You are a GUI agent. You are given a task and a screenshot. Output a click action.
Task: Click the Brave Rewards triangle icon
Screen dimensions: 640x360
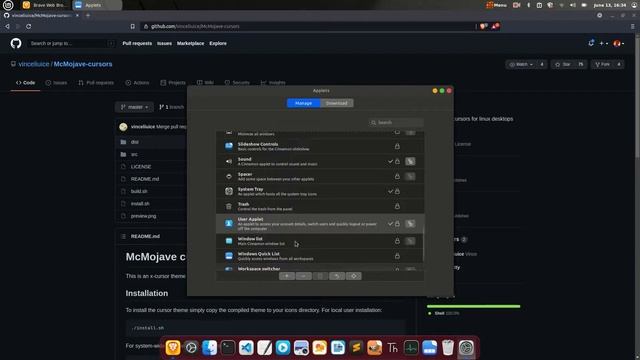[x=495, y=26]
